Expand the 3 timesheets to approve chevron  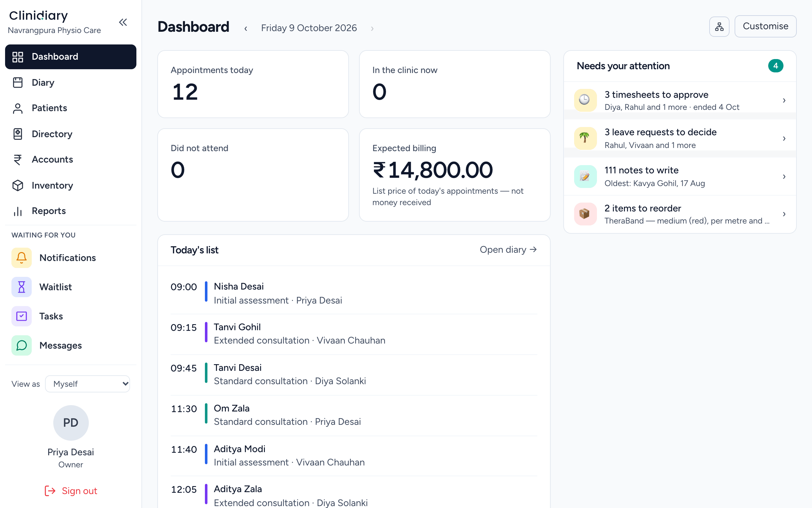(784, 100)
